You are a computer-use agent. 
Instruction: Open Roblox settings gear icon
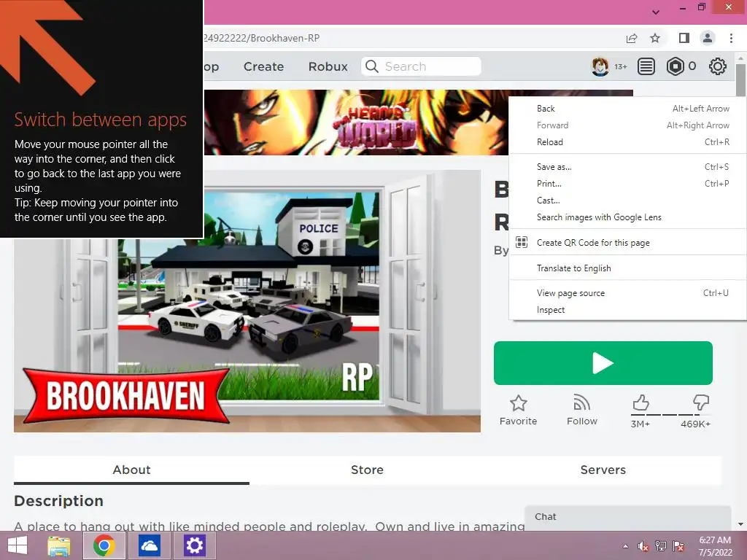point(718,66)
